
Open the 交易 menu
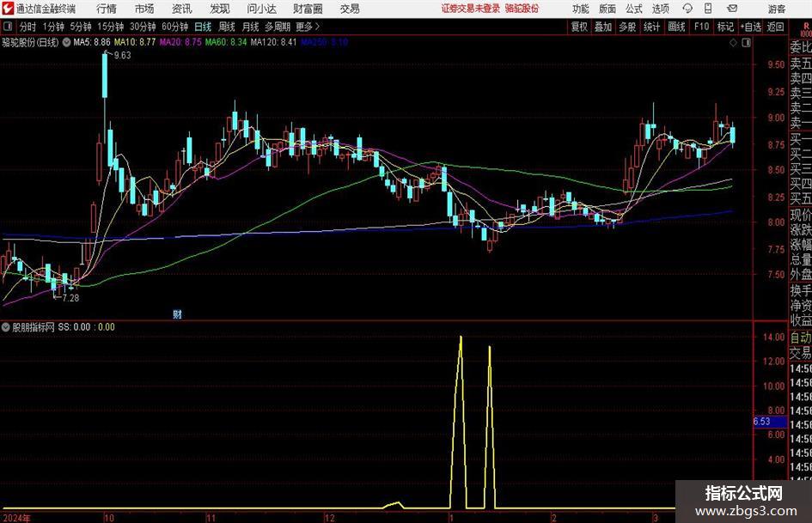coord(350,9)
